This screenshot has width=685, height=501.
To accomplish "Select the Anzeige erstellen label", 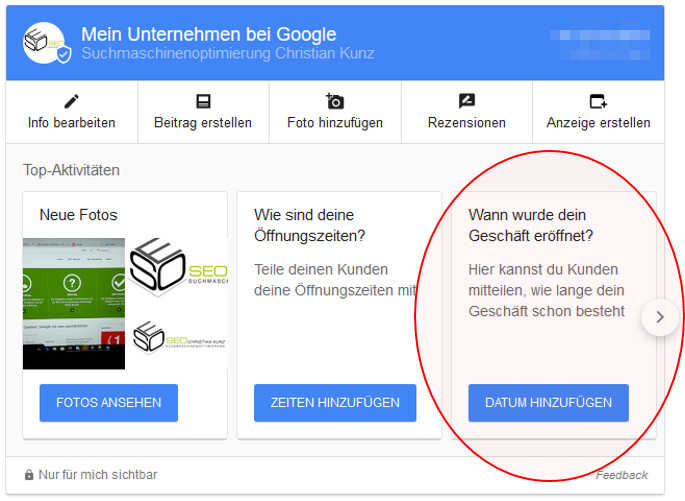I will pyautogui.click(x=598, y=123).
